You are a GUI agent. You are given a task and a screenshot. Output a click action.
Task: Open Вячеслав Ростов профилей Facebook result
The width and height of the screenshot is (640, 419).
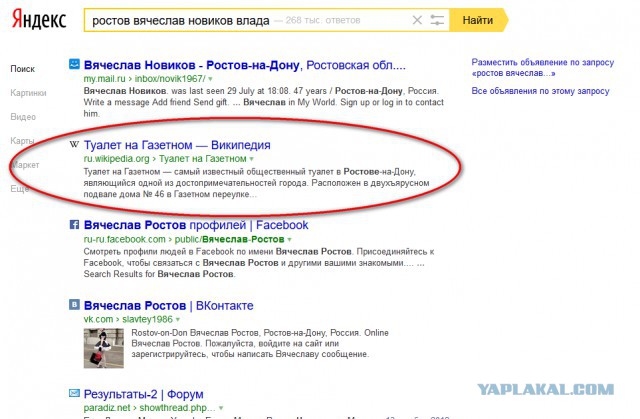pos(196,225)
